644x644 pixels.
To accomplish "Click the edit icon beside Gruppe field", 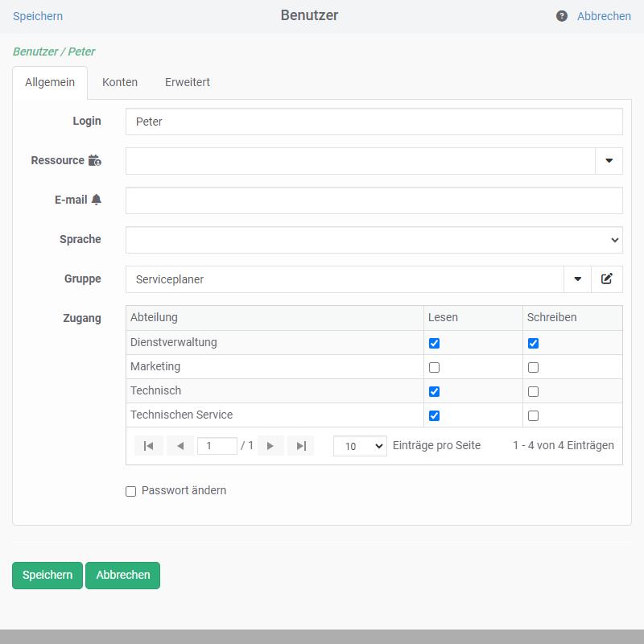I will (607, 279).
